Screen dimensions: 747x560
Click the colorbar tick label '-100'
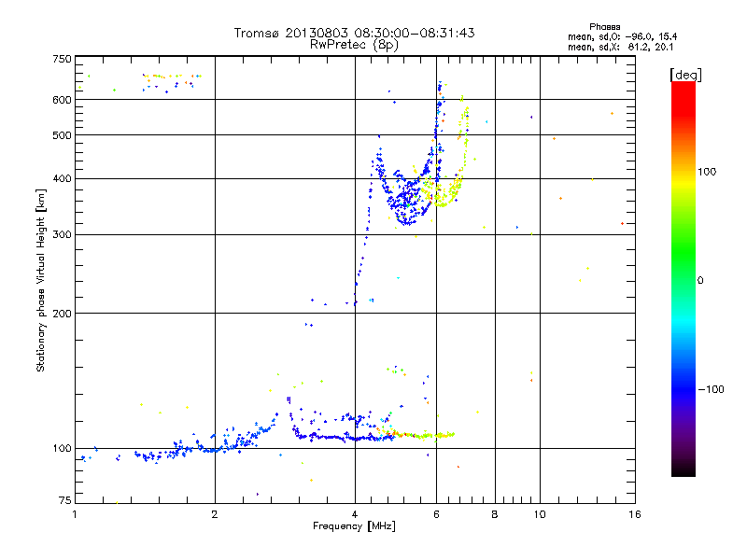[x=711, y=389]
